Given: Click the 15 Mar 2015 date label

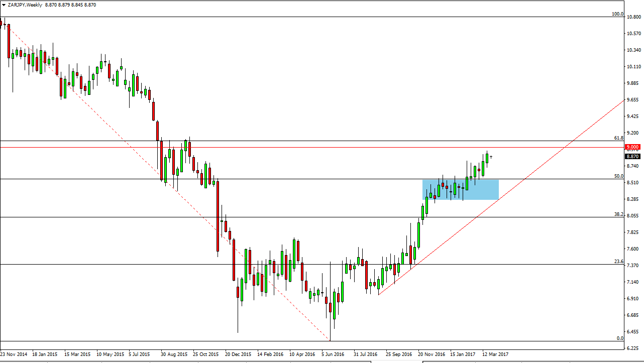Looking at the screenshot, I should (x=78, y=354).
